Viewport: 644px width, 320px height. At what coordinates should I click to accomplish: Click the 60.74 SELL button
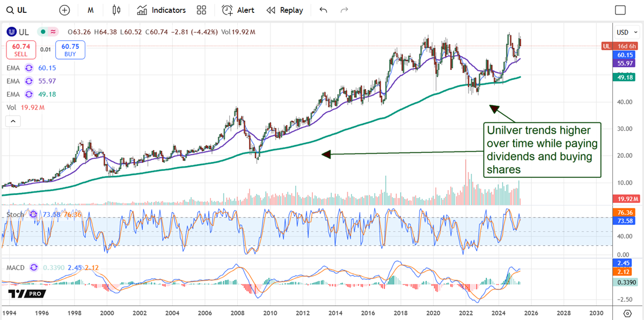tap(21, 50)
